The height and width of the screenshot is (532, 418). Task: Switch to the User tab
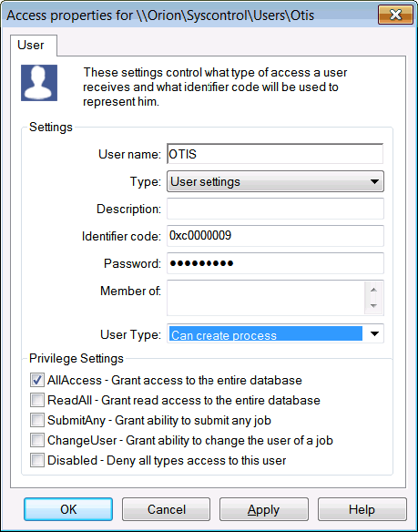tap(31, 46)
